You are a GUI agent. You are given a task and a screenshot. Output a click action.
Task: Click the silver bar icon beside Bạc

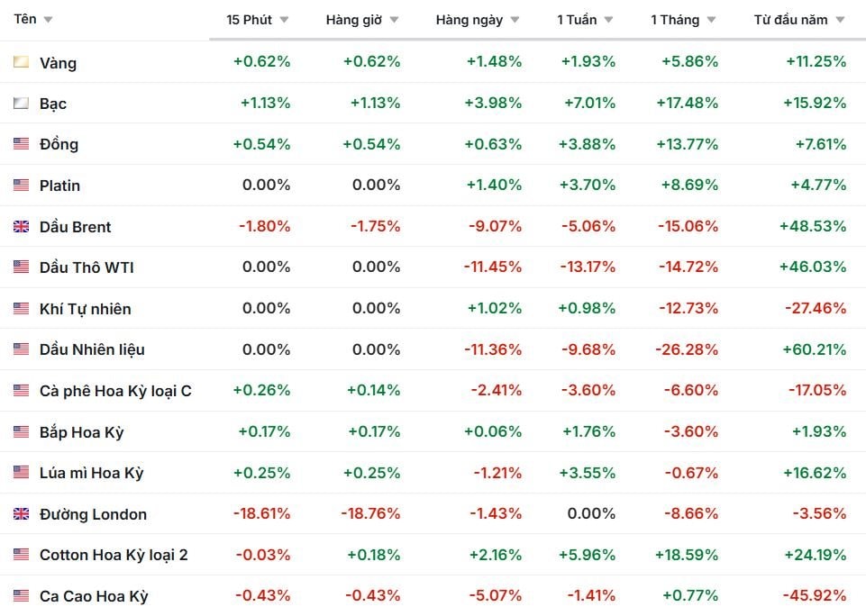22,104
